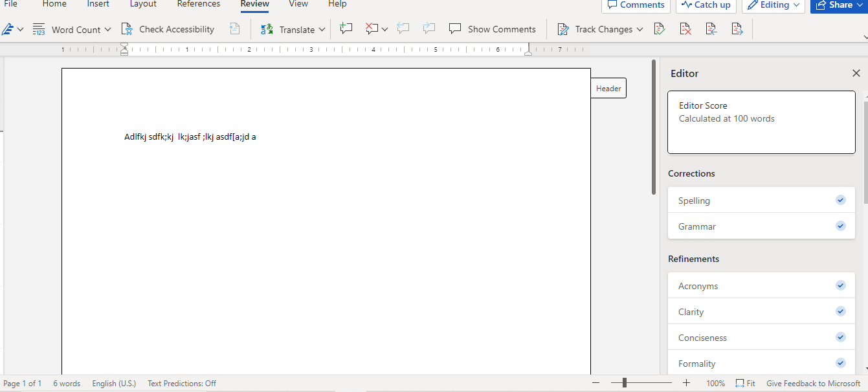Toggle the Clarity refinement checkmark
Viewport: 868px width, 392px height.
pos(840,311)
